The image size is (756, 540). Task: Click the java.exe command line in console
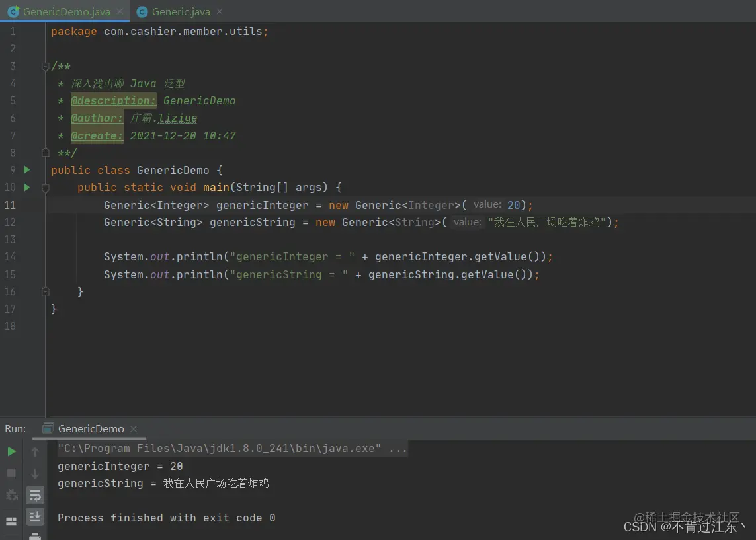click(232, 449)
